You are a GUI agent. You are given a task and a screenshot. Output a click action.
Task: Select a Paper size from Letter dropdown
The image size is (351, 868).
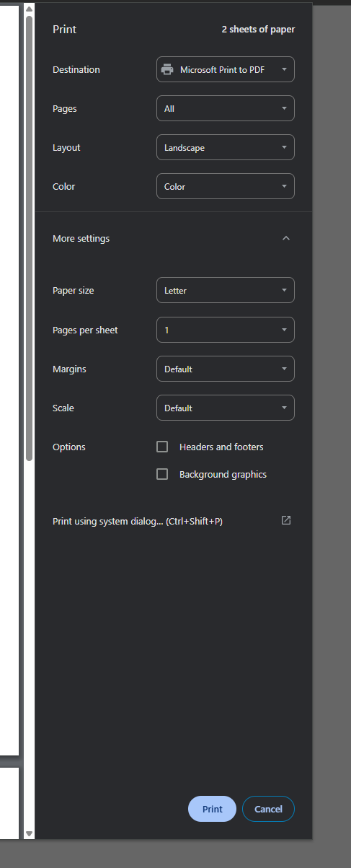tap(226, 290)
